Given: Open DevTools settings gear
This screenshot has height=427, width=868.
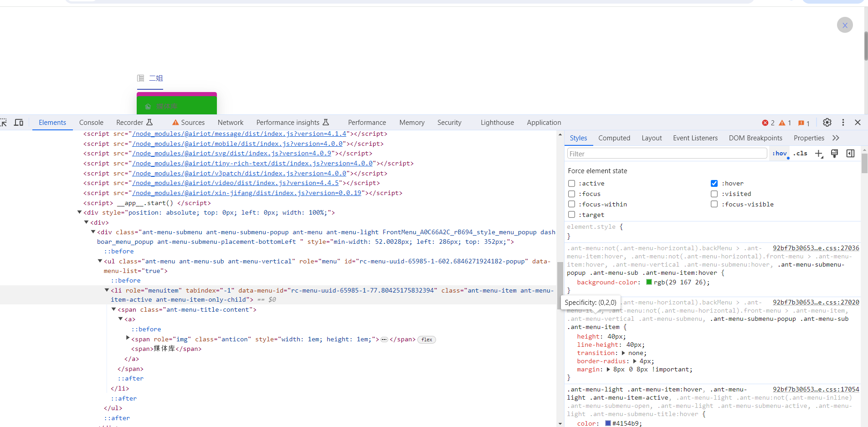Looking at the screenshot, I should click(827, 123).
